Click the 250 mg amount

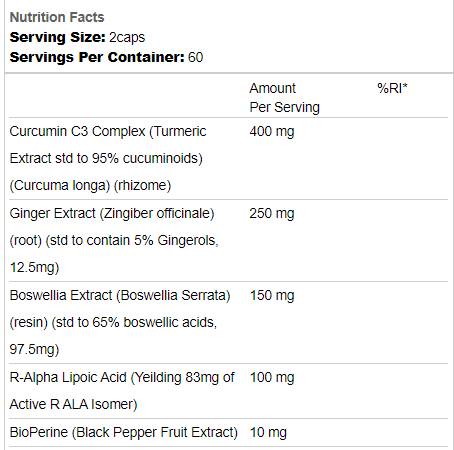[x=272, y=213]
